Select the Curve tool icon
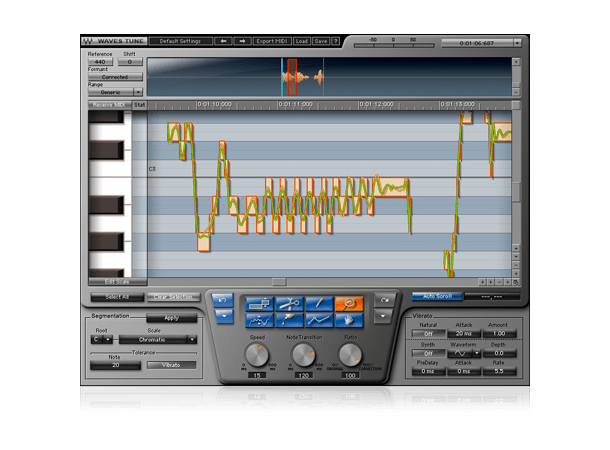The image size is (610, 450). tap(260, 320)
